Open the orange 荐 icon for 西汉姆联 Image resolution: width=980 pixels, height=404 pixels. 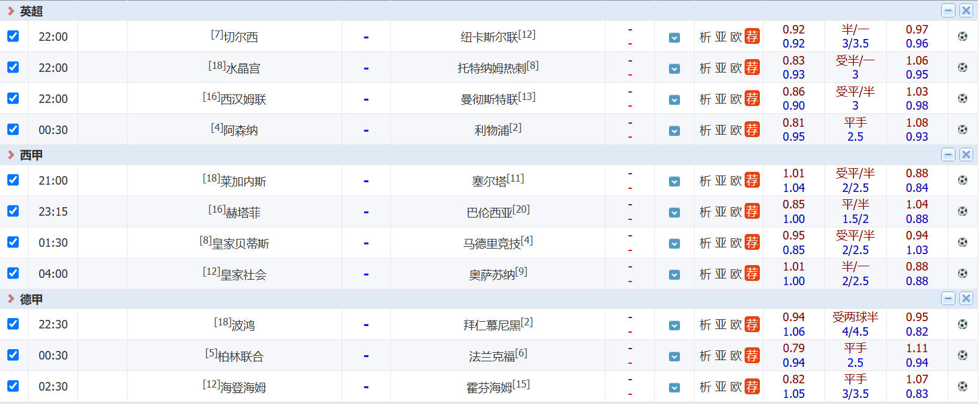point(752,99)
